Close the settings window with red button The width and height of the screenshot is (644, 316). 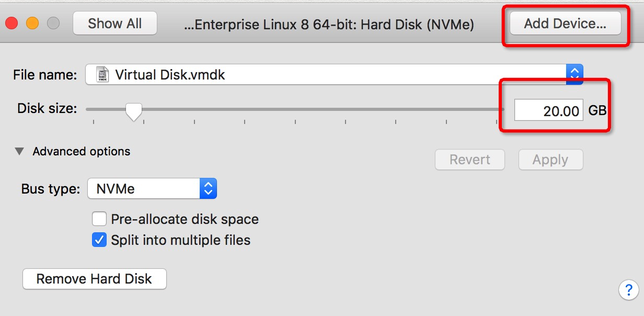(11, 24)
